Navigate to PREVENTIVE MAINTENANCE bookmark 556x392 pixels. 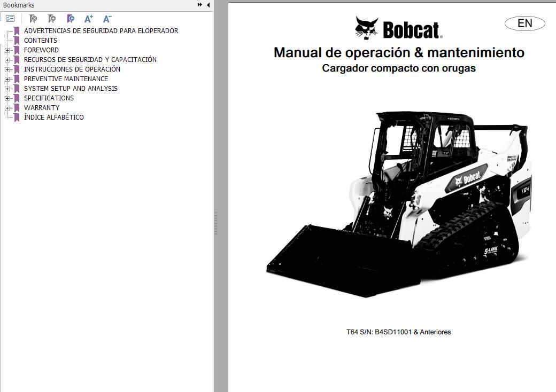point(66,79)
